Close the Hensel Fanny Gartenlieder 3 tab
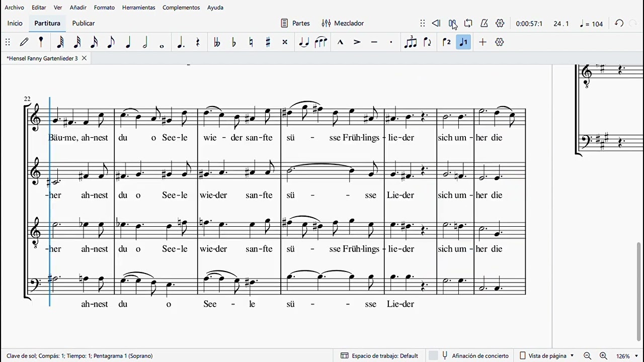Screen dimensions: 644x362 [x=84, y=58]
